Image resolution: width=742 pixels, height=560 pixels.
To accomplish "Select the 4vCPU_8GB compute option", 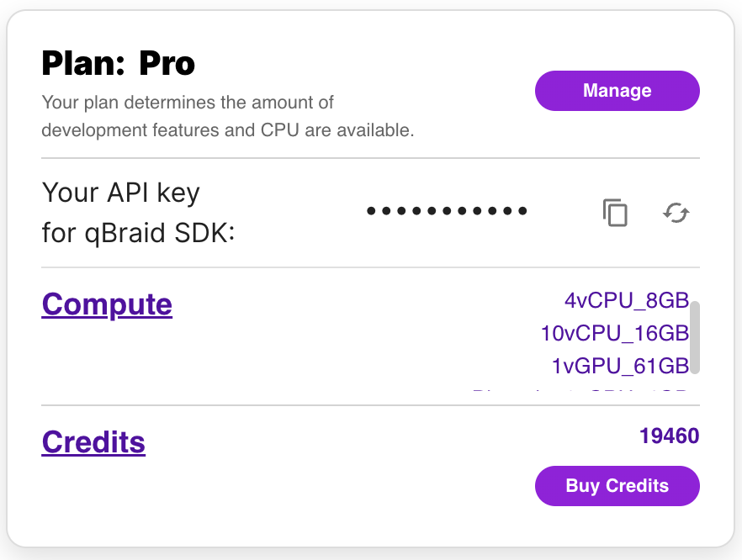I will [x=627, y=300].
